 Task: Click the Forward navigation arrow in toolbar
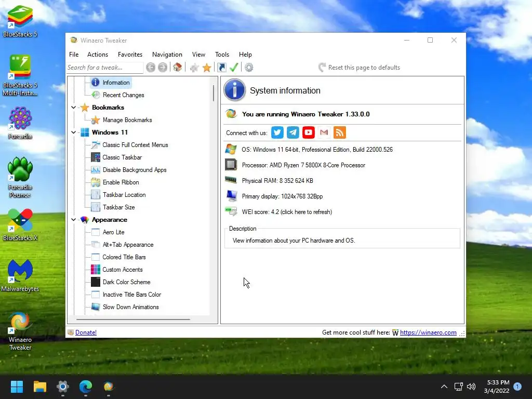pos(163,68)
